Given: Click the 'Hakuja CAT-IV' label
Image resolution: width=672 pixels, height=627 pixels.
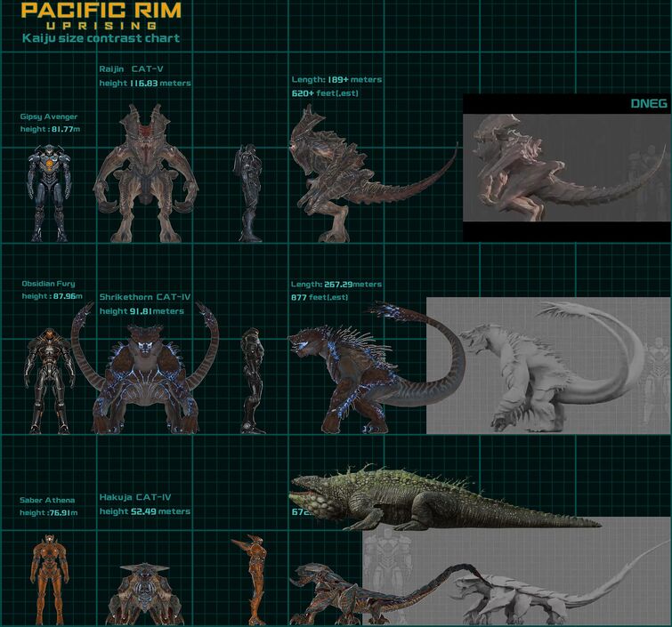Looking at the screenshot, I should (x=135, y=497).
